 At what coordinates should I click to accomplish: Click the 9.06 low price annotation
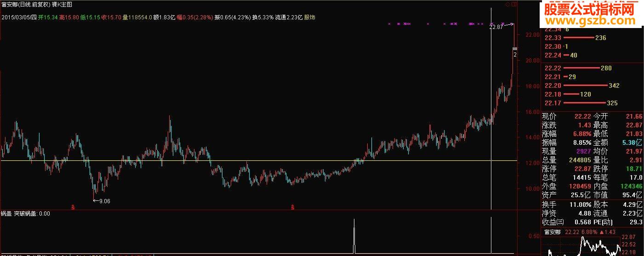coord(105,201)
